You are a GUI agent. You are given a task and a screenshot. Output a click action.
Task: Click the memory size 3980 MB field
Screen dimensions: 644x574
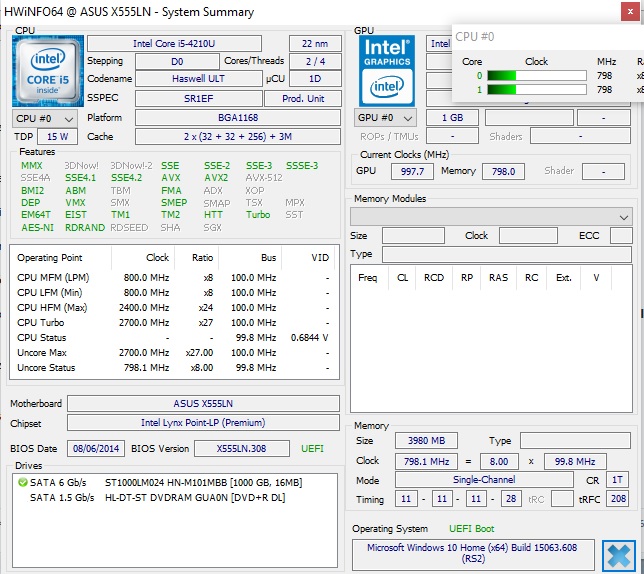click(426, 441)
